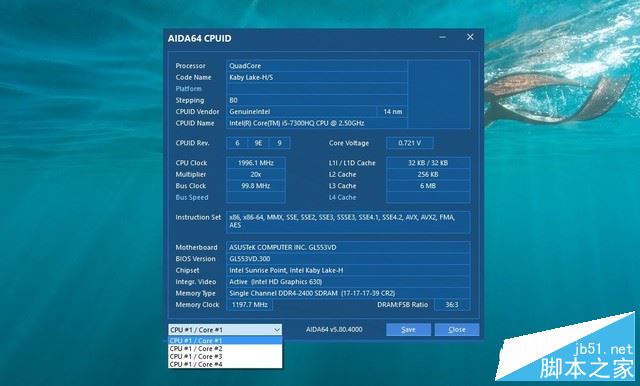Click the 20x multiplier value
The height and width of the screenshot is (386, 640).
[256, 174]
